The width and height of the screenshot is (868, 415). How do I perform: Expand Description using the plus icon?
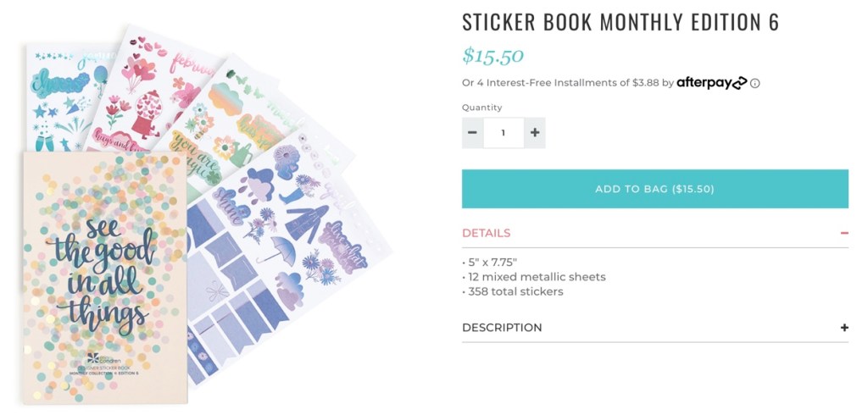coord(844,328)
